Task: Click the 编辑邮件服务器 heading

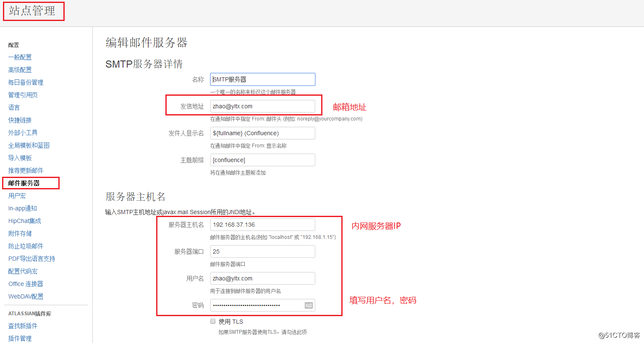Action: click(147, 42)
